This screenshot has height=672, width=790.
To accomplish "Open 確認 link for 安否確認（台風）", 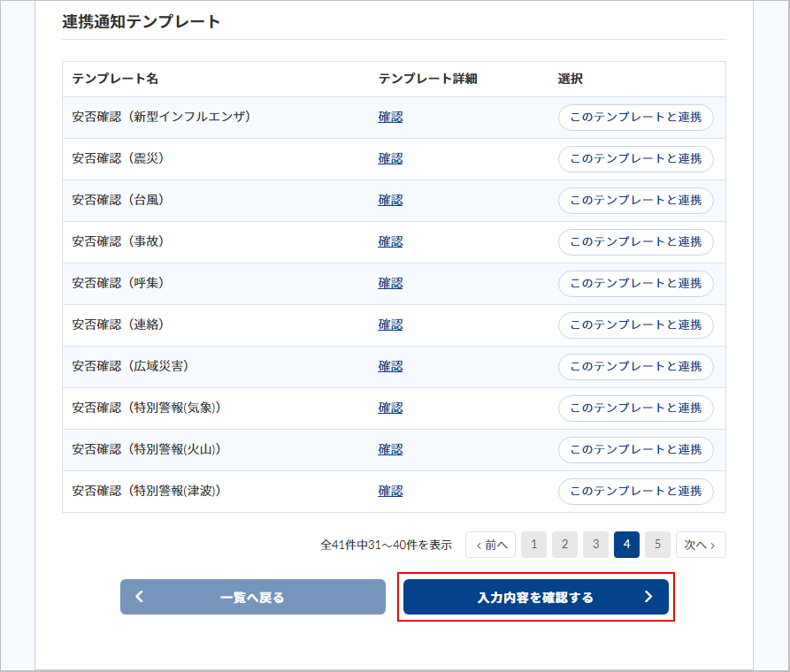I will pos(390,200).
